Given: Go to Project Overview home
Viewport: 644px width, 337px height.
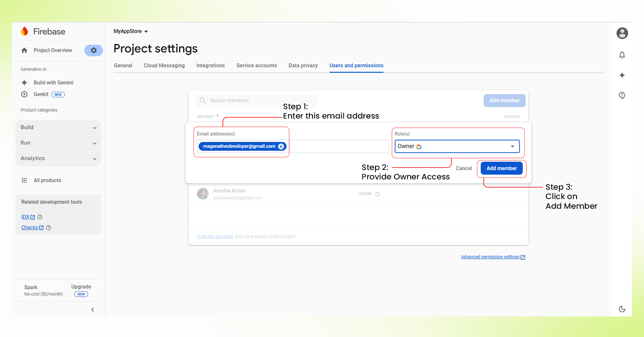Looking at the screenshot, I should [x=52, y=50].
